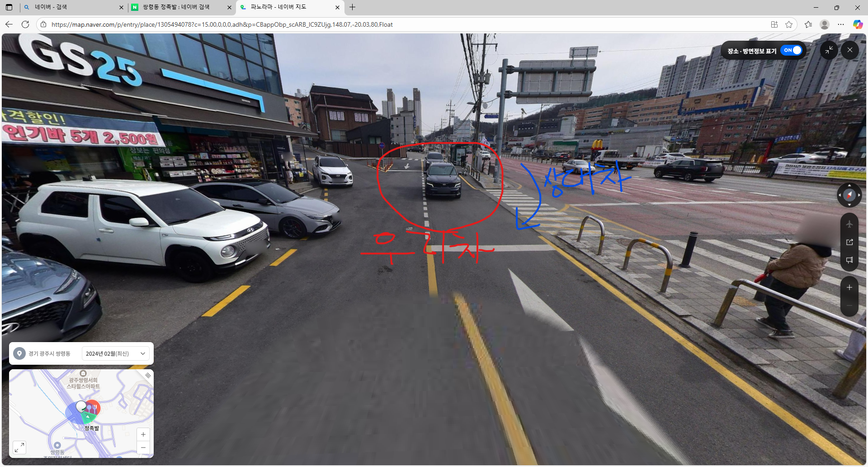
Task: Click the report flag icon in panorama toolbar
Action: pos(849,260)
